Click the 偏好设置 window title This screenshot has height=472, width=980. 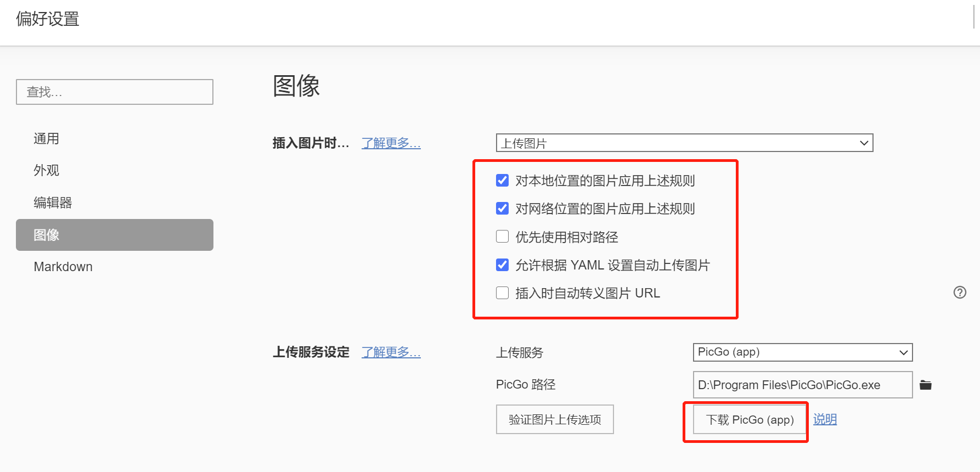tap(48, 19)
